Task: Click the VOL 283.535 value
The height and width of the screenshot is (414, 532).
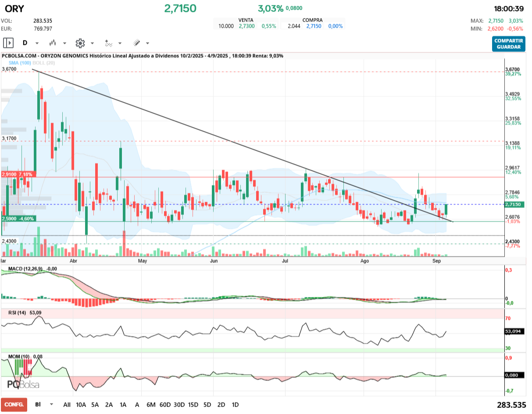Action: pos(43,21)
